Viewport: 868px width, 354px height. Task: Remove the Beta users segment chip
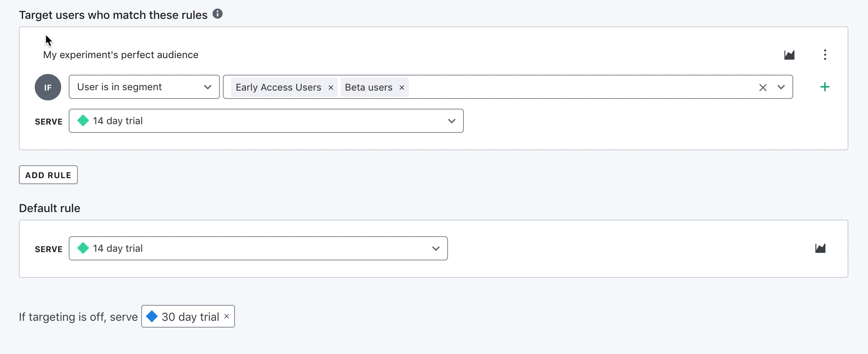(401, 87)
